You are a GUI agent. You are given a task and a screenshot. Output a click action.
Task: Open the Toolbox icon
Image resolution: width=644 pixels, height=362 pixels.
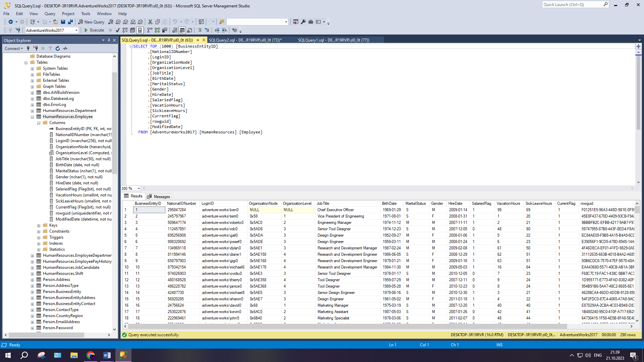coord(311,22)
